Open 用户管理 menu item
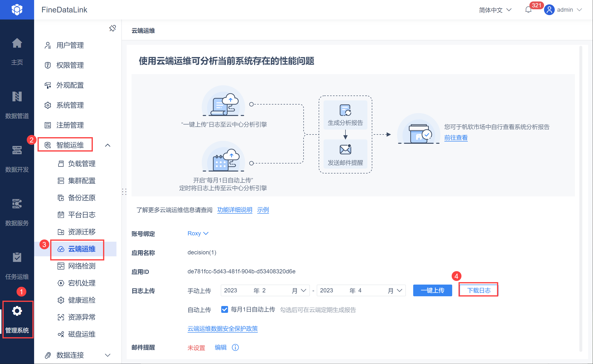 70,45
